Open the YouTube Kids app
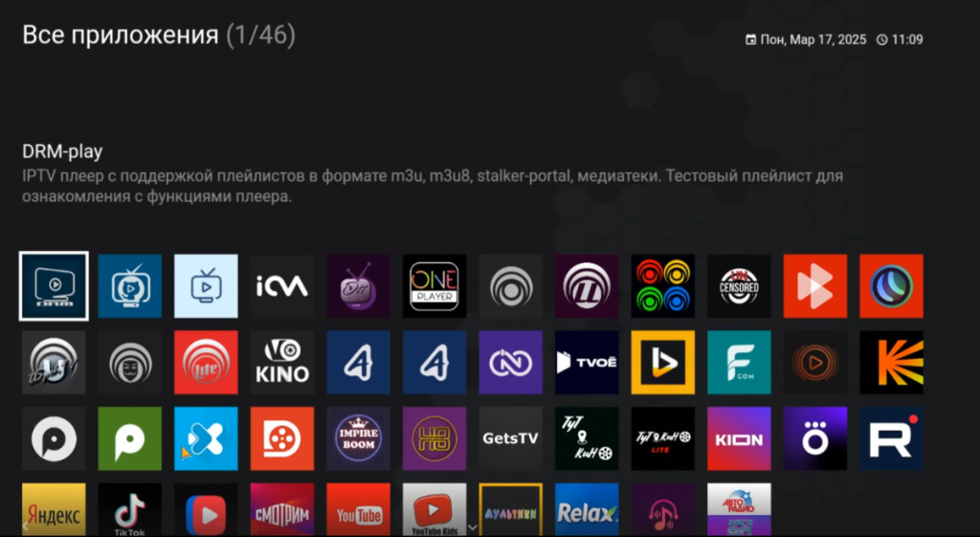 [x=434, y=509]
